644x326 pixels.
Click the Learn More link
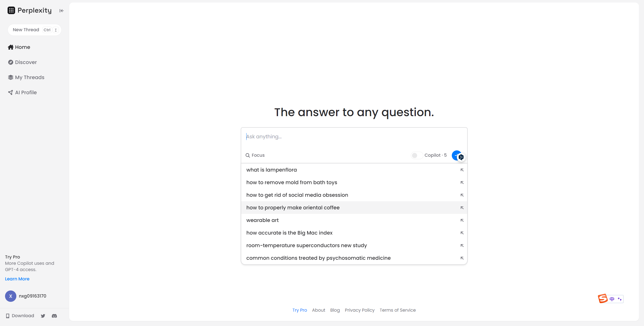tap(17, 279)
